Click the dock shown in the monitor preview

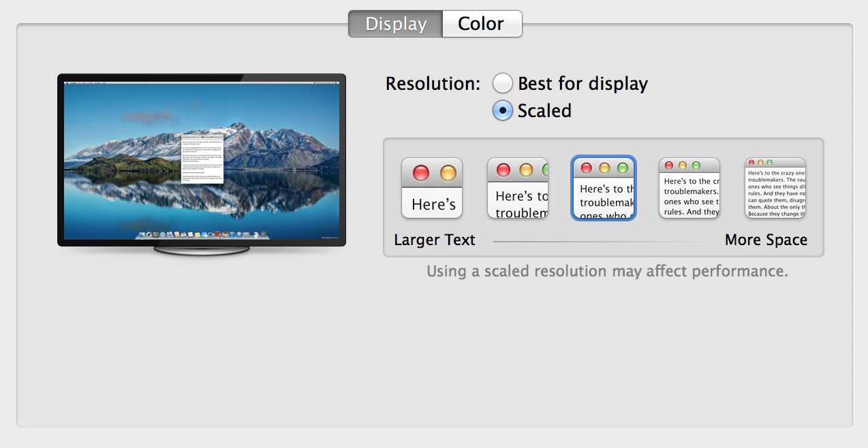pyautogui.click(x=202, y=236)
